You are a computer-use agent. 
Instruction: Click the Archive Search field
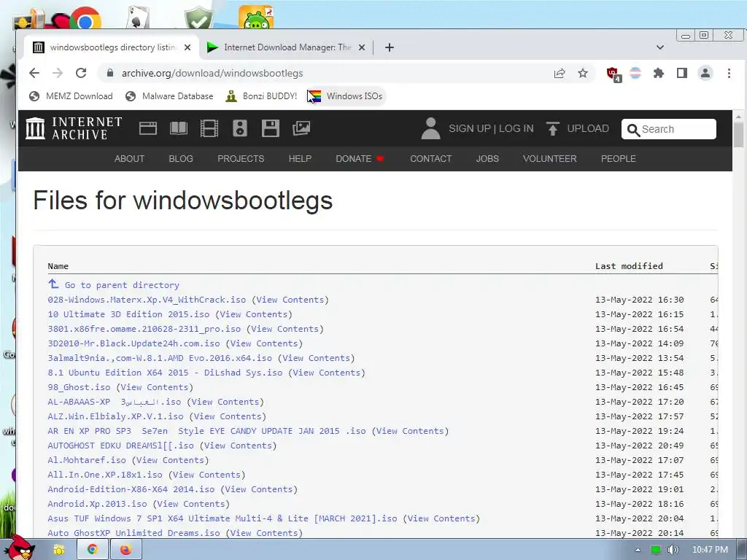(669, 129)
